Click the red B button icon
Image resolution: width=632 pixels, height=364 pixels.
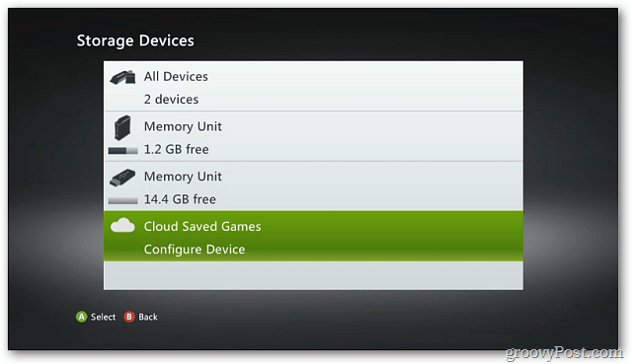point(129,317)
